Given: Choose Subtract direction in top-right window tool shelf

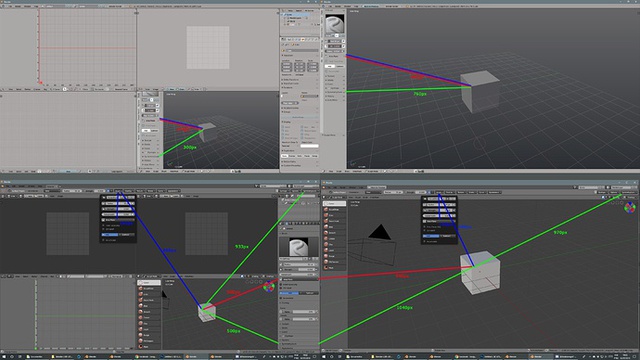Looking at the screenshot, I should 340,67.
